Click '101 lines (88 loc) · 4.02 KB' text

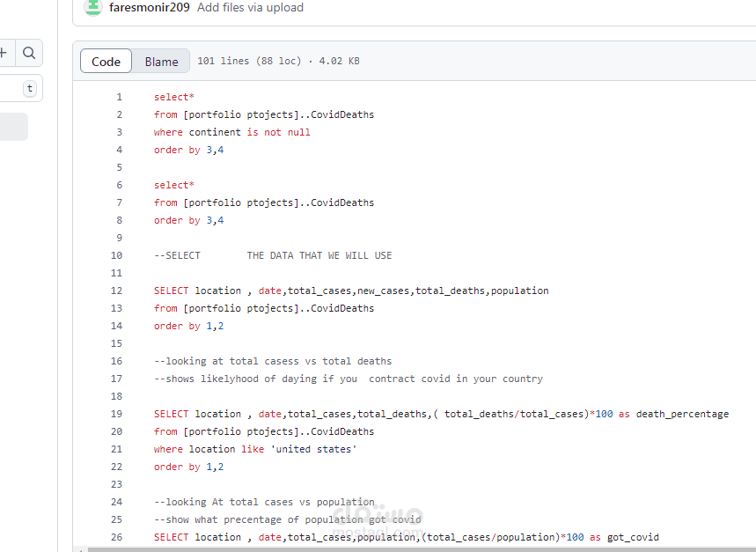tap(278, 62)
